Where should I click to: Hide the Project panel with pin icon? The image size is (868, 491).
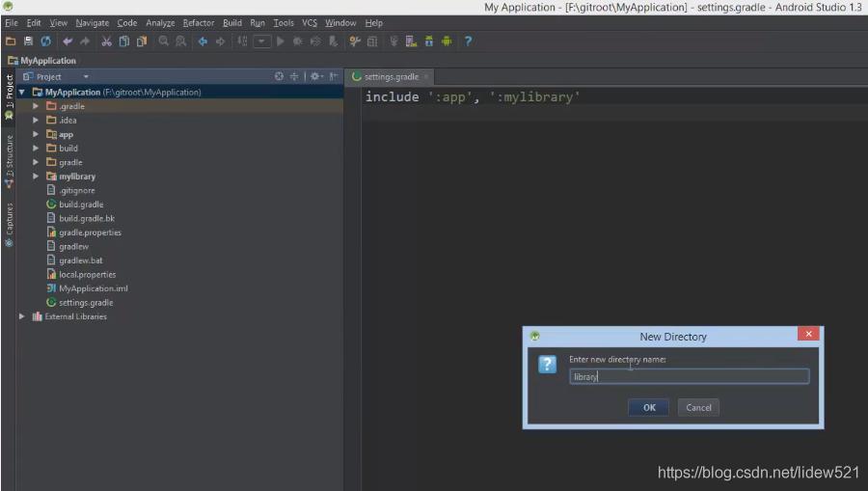click(x=334, y=76)
